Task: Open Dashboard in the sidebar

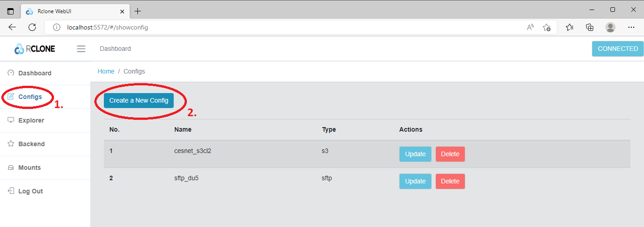Action: 34,73
